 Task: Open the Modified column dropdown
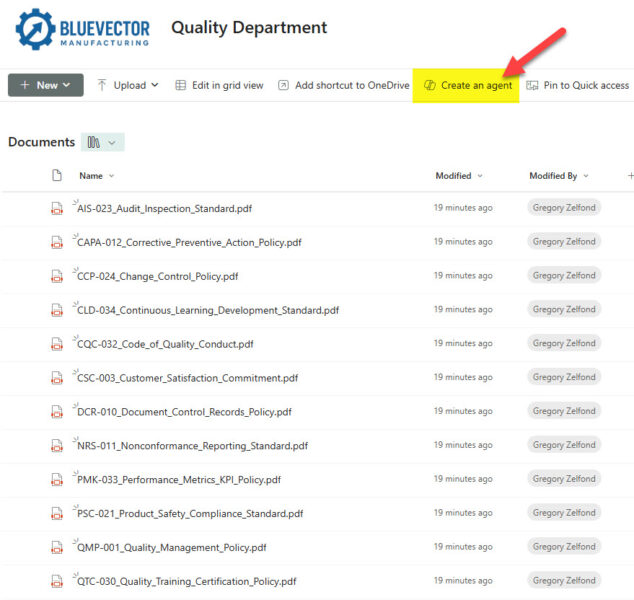(x=480, y=176)
